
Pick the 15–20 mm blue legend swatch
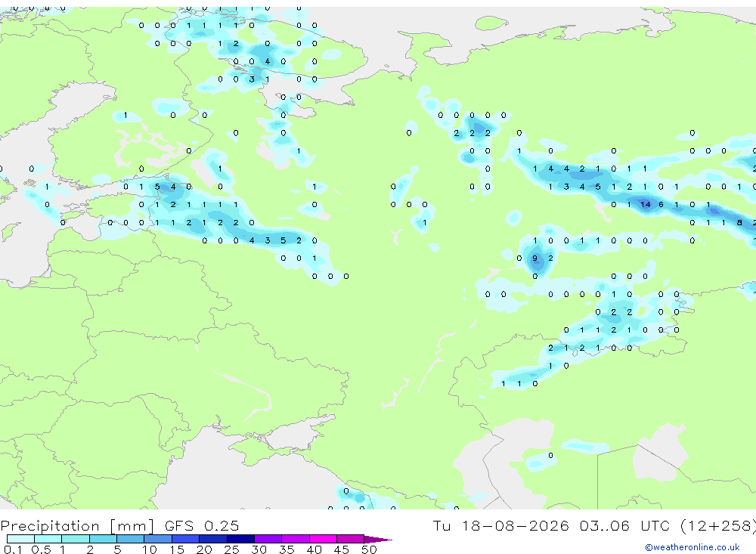pyautogui.click(x=186, y=539)
